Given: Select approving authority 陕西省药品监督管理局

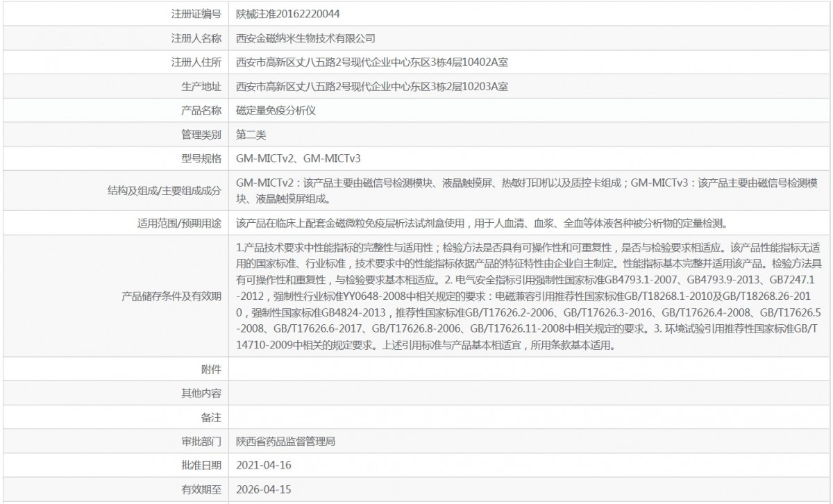Looking at the screenshot, I should (286, 442).
